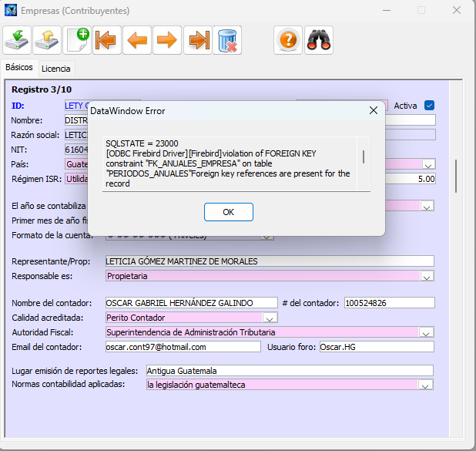This screenshot has height=451, width=476.
Task: Click the retrieve/upload disk icon
Action: click(47, 40)
